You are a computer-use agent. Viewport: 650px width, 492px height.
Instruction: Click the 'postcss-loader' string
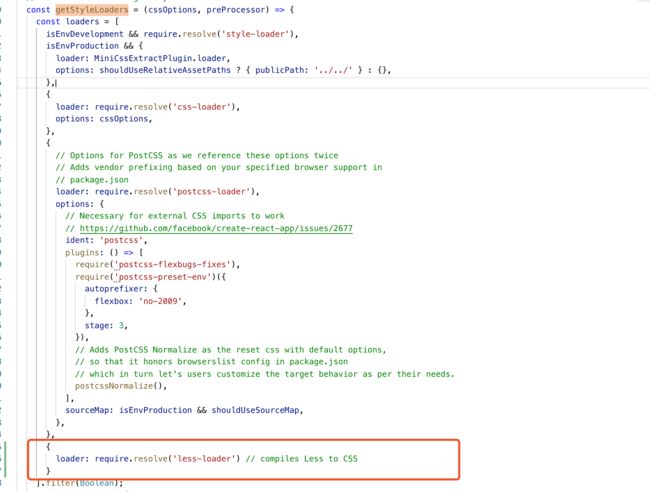[x=211, y=192]
